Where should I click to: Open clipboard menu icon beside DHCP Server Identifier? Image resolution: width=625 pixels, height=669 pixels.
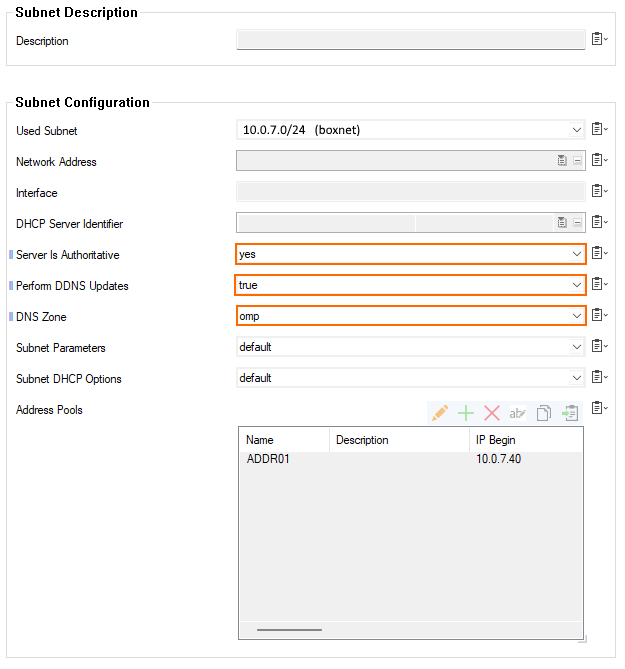[599, 222]
